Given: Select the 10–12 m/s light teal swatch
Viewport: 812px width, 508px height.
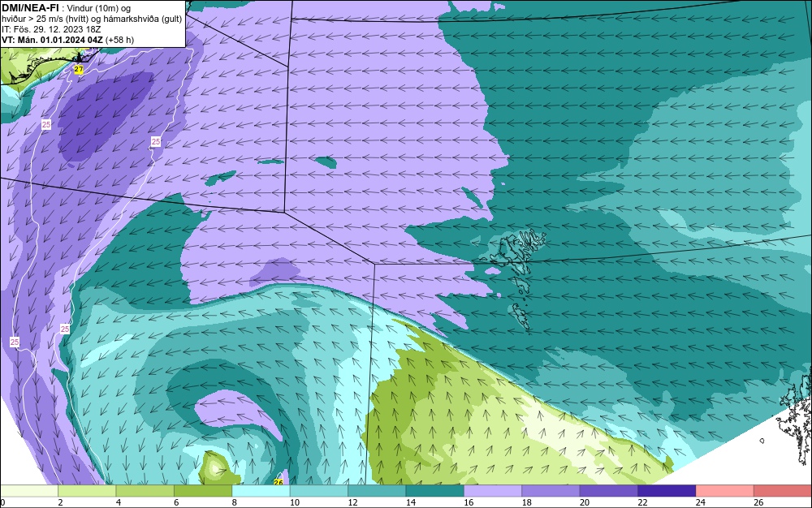Looking at the screenshot, I should 319,491.
